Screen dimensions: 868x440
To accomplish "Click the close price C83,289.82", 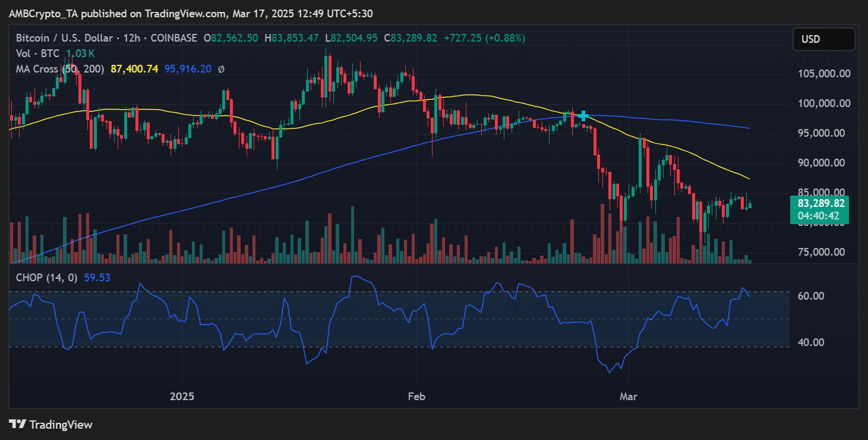I will coord(411,38).
